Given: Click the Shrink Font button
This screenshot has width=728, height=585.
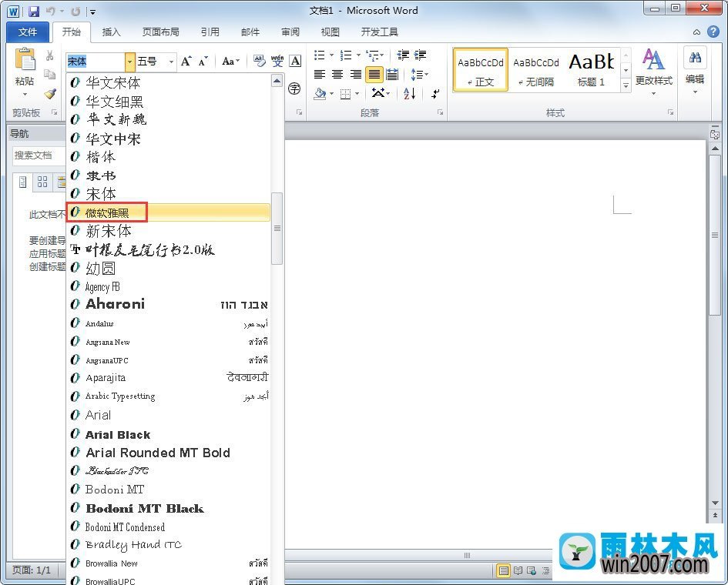Looking at the screenshot, I should tap(203, 62).
